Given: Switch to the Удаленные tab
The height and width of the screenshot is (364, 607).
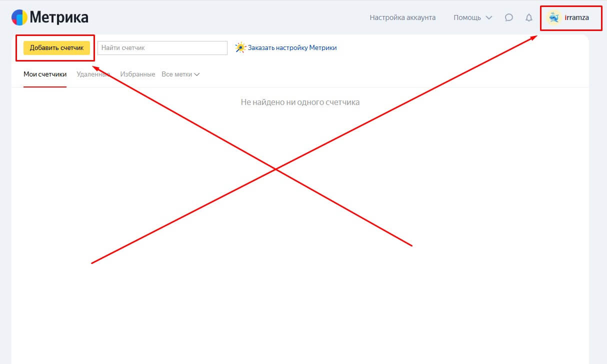Looking at the screenshot, I should [x=93, y=74].
